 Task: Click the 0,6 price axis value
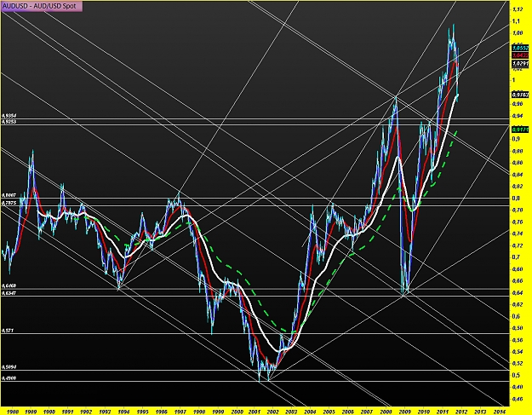pyautogui.click(x=516, y=316)
